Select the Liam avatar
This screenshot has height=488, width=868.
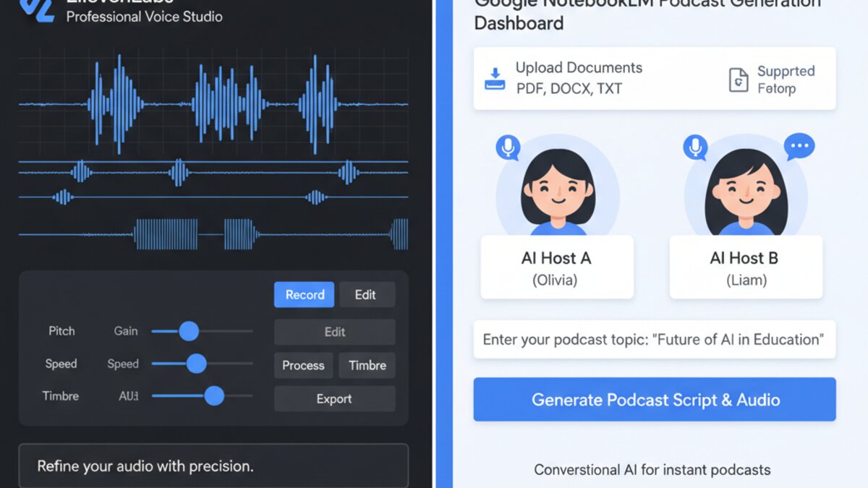click(746, 187)
